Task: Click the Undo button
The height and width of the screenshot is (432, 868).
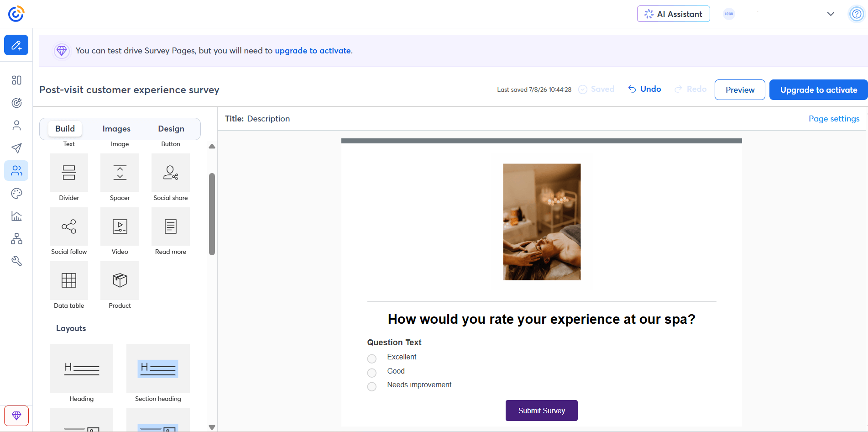Action: [x=645, y=89]
